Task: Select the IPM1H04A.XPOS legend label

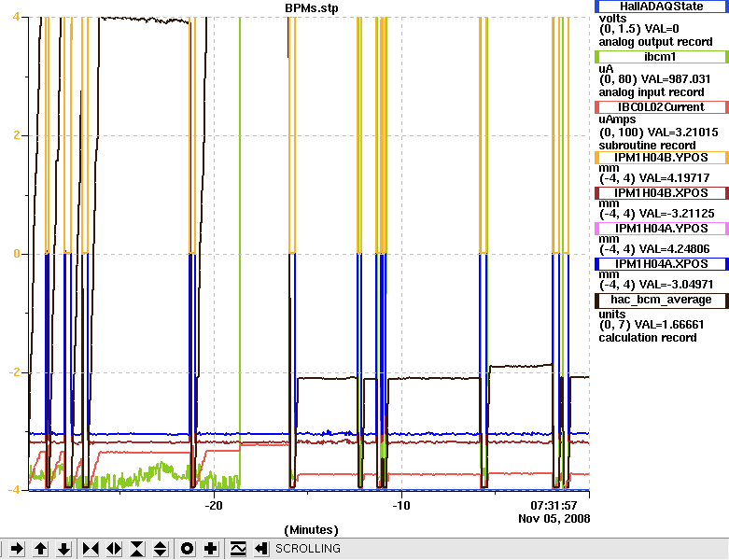Action: point(662,264)
